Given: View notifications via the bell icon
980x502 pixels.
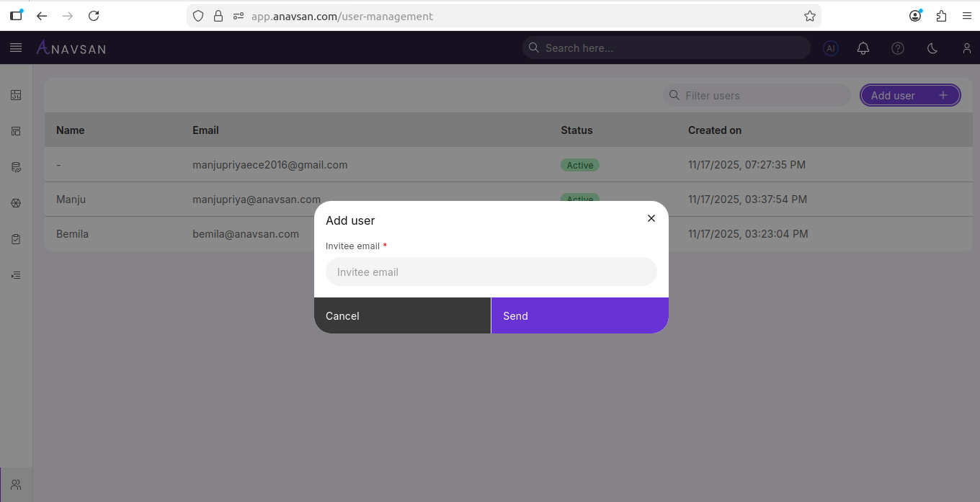Looking at the screenshot, I should (x=863, y=48).
